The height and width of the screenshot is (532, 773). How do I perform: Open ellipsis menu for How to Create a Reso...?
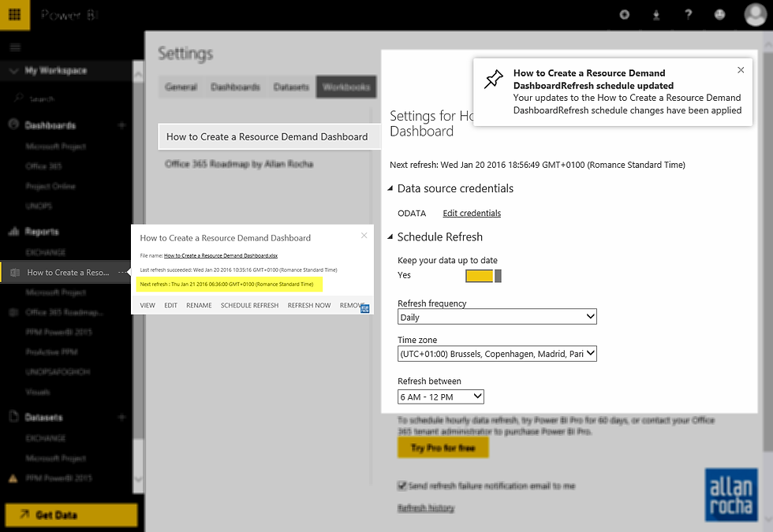point(121,273)
